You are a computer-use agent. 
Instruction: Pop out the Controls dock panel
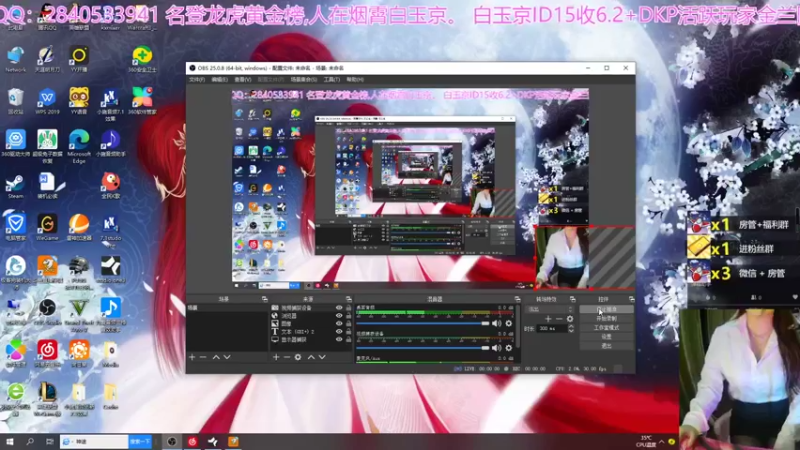tap(632, 299)
